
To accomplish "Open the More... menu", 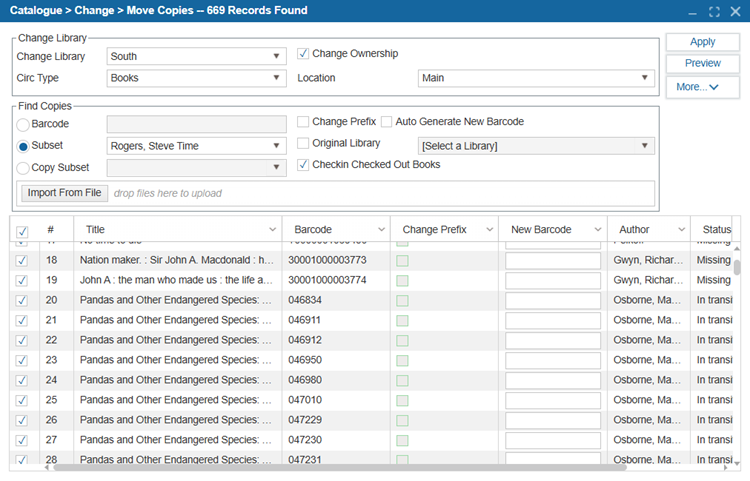I will (702, 87).
